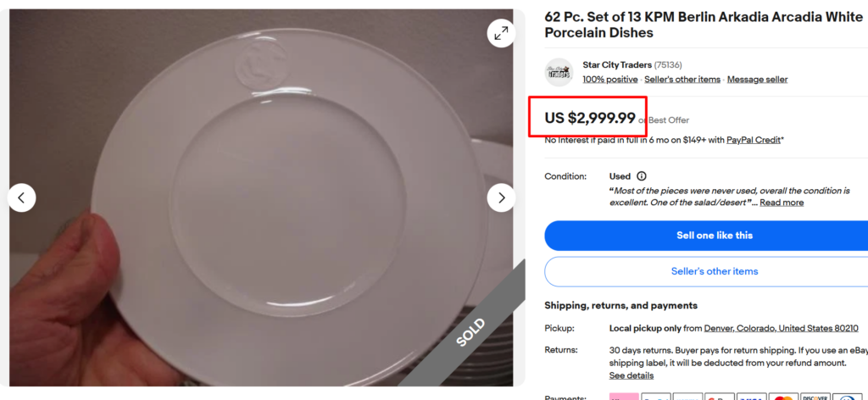Advance to the next product image

pyautogui.click(x=501, y=197)
